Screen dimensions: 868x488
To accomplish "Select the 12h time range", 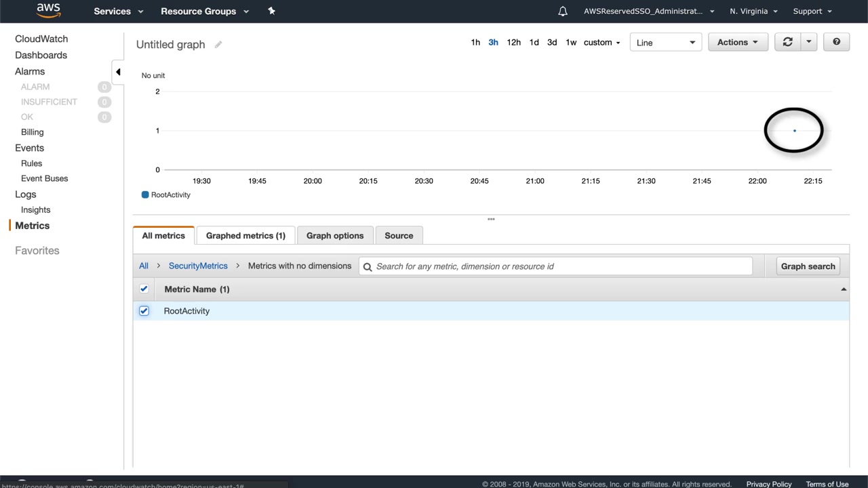I will pos(514,42).
